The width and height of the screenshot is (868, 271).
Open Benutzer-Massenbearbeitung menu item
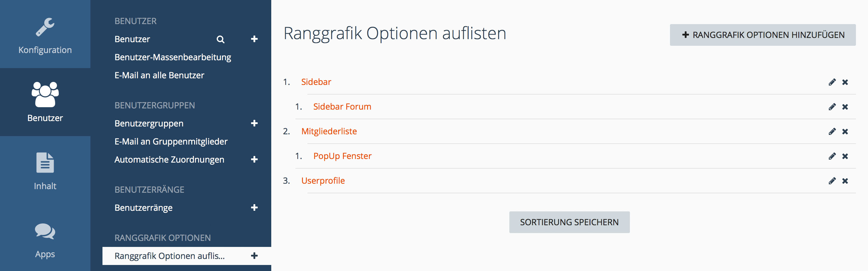[x=172, y=57]
